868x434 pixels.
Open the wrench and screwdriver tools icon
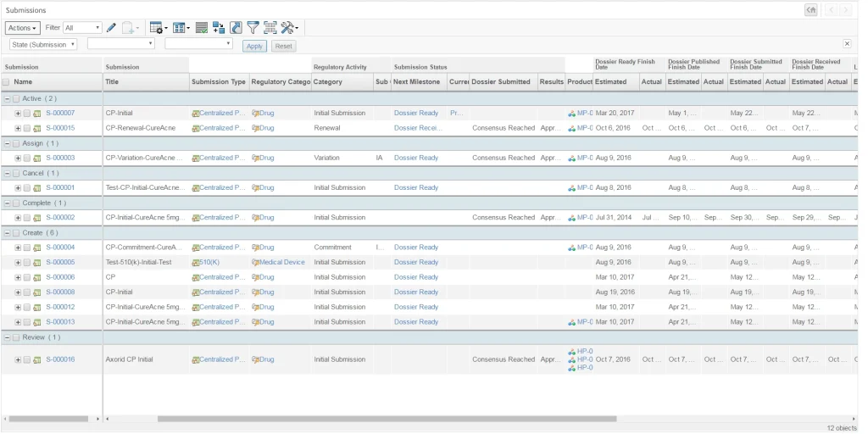(287, 28)
